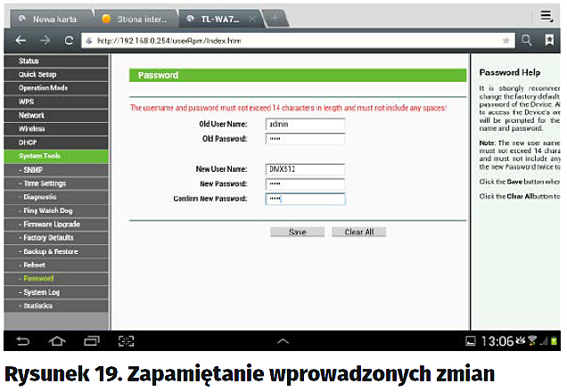The width and height of the screenshot is (567, 392).
Task: Tap the browser forward arrow
Action: tap(45, 40)
